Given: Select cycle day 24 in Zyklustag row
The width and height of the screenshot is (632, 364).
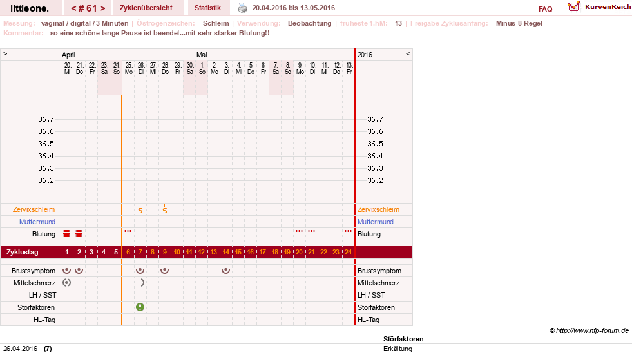Looking at the screenshot, I should point(349,252).
